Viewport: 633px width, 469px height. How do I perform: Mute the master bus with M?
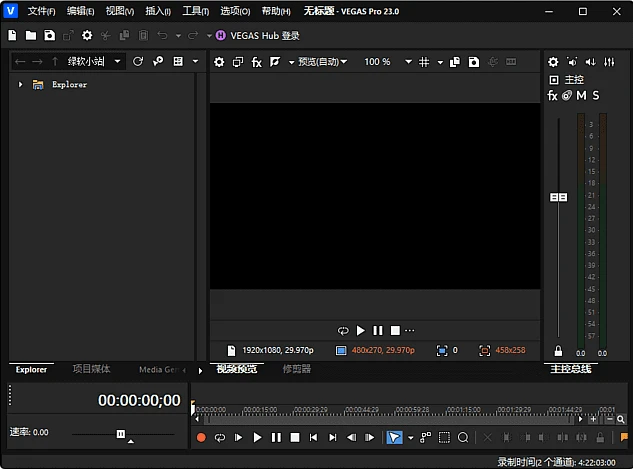pos(581,96)
